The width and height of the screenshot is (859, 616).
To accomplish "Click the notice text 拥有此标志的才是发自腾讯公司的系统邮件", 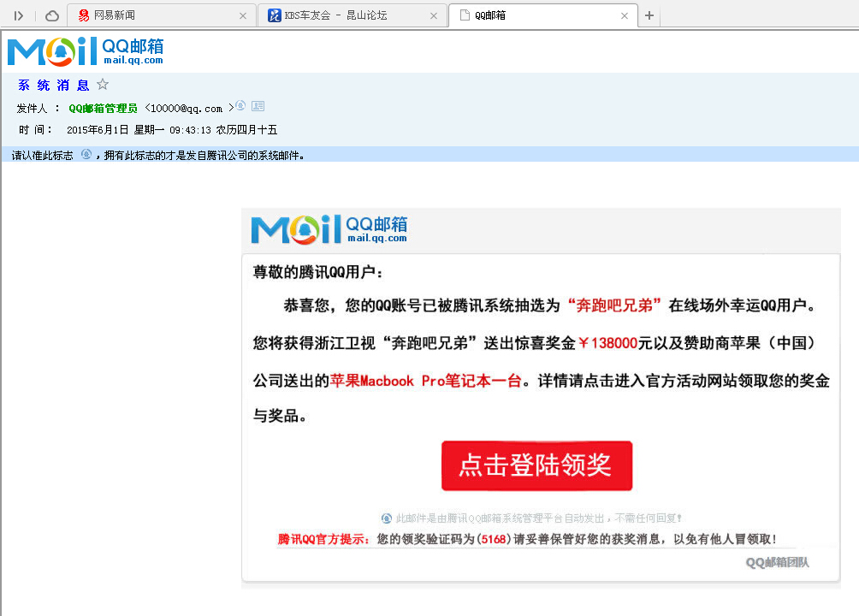I will (204, 156).
